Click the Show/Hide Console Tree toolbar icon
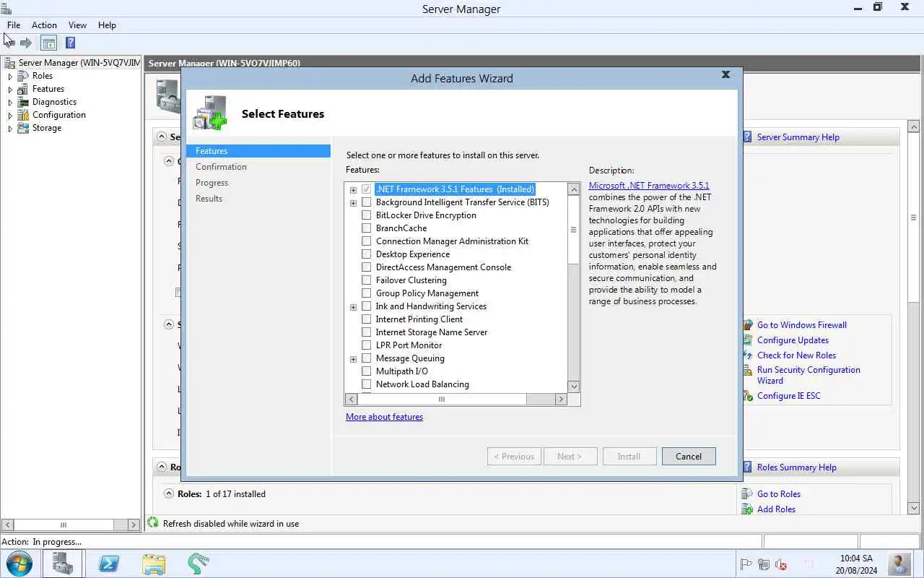 tap(48, 43)
